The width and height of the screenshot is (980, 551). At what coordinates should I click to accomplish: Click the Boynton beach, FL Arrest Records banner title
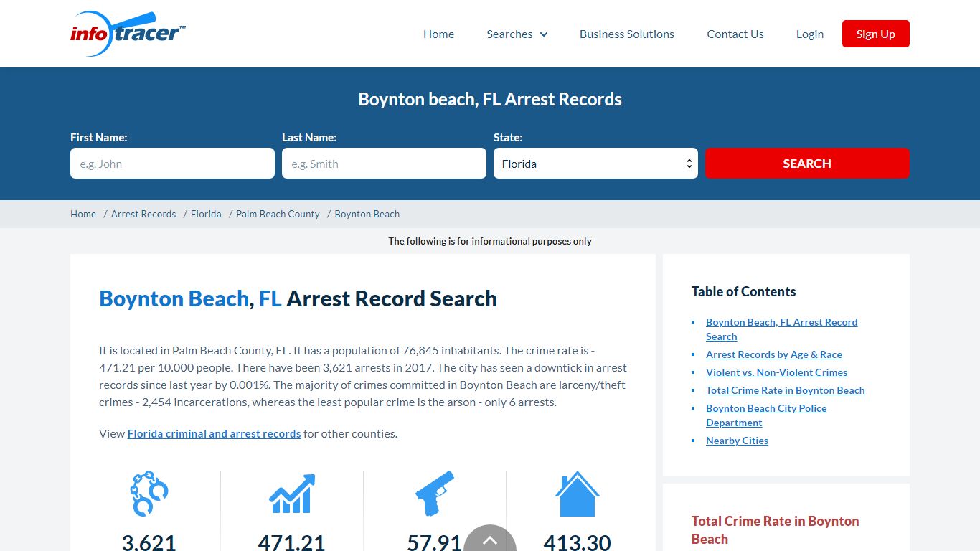tap(490, 99)
